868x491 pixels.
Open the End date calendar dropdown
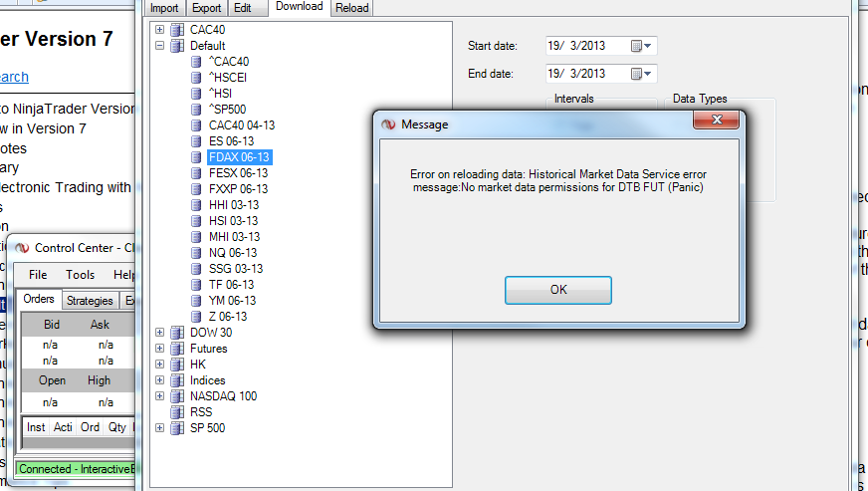[642, 74]
